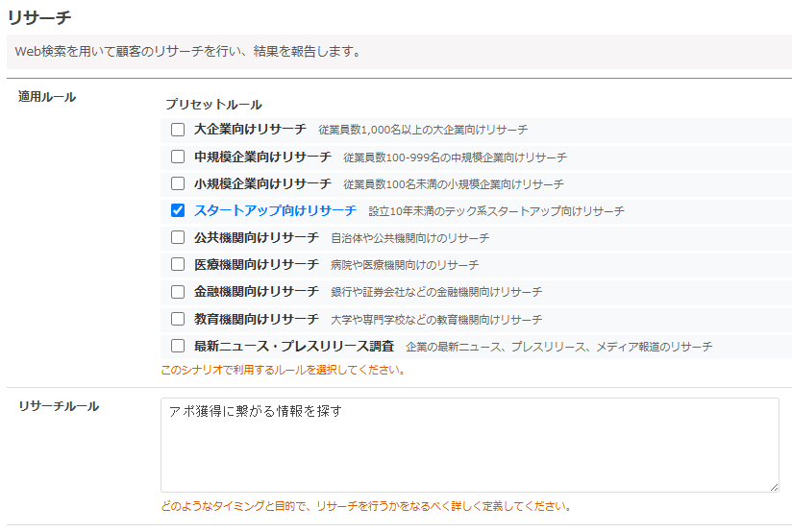Viewport: 792px width, 532px height.
Task: Click the 大企業向けリサーチ label text
Action: 250,130
